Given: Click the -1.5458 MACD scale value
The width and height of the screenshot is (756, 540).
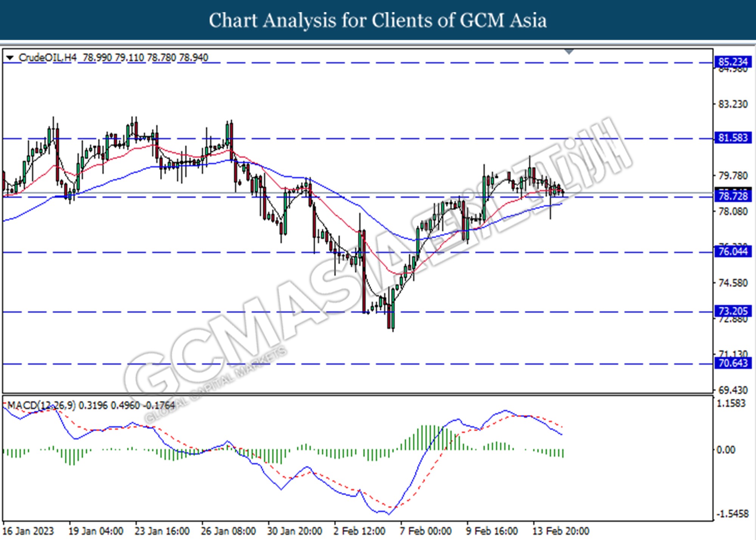Looking at the screenshot, I should (732, 514).
